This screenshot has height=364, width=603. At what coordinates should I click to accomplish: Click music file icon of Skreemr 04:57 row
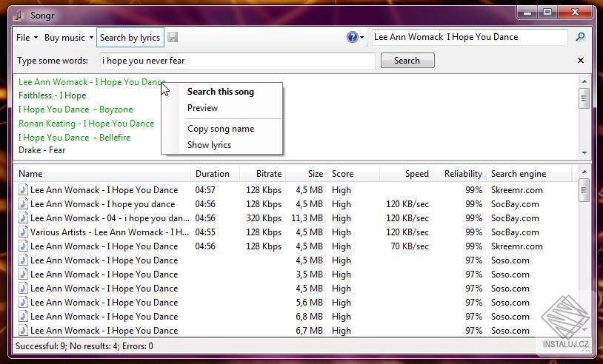click(x=24, y=189)
